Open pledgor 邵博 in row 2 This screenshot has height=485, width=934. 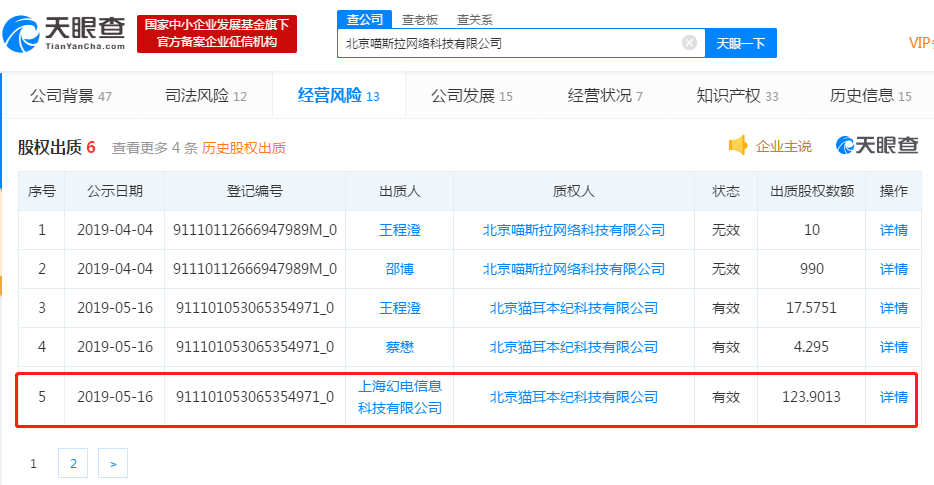[400, 269]
